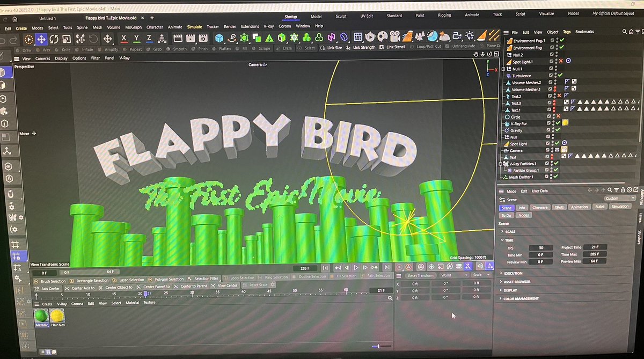Click Go to End of animation button
This screenshot has width=644, height=359.
point(386,267)
